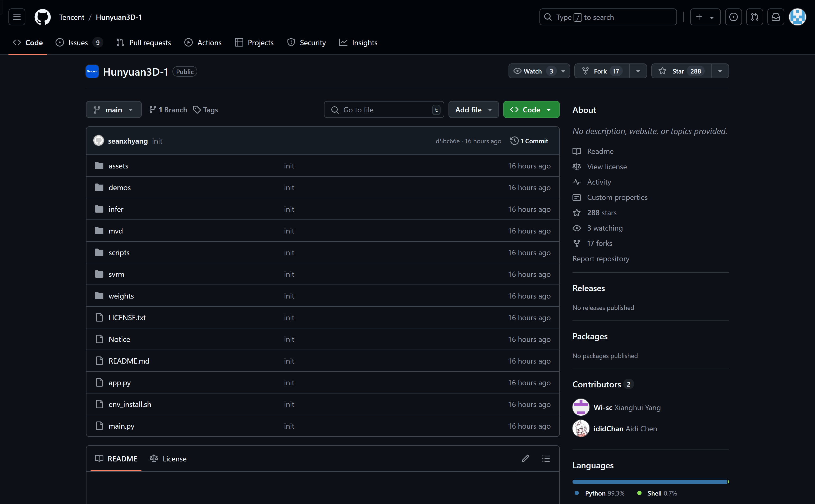815x504 pixels.
Task: Open main.py file
Action: click(x=122, y=426)
